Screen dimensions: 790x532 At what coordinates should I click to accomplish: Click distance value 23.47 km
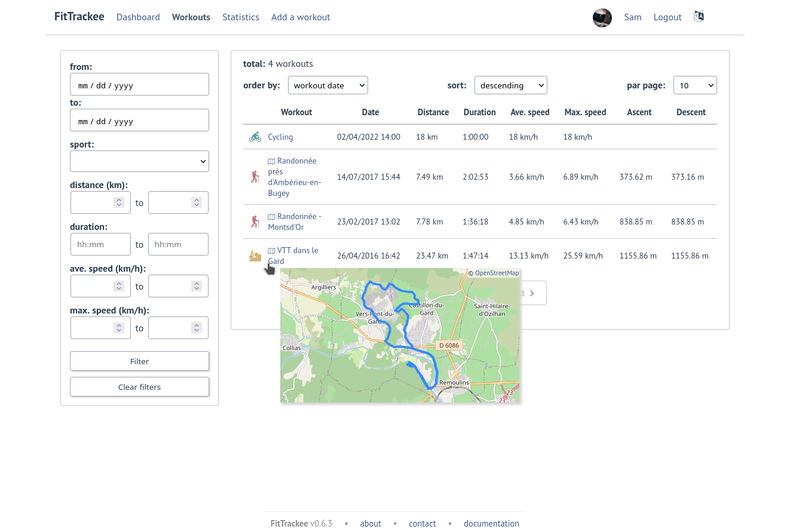(x=432, y=256)
